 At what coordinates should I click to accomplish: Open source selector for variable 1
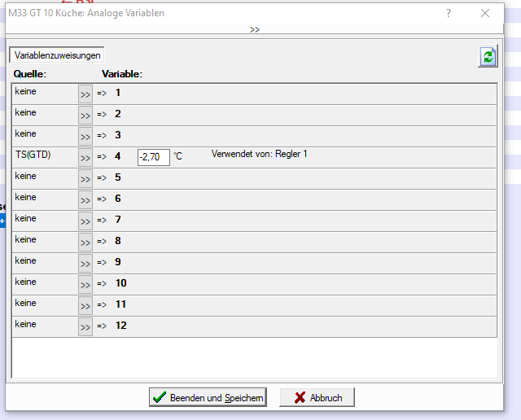85,94
